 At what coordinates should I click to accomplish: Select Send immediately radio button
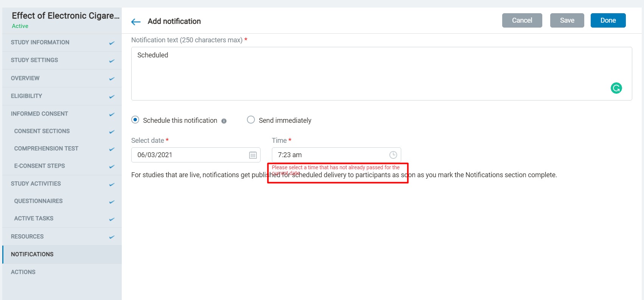[251, 120]
